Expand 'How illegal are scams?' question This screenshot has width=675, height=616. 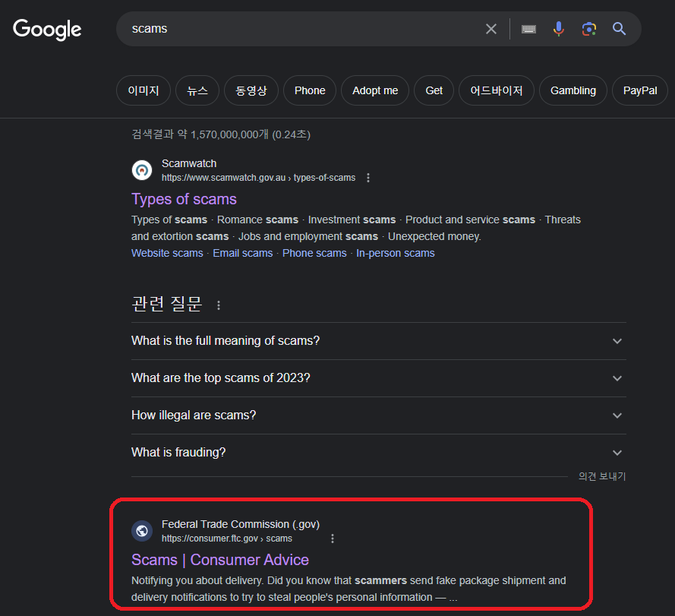(378, 415)
